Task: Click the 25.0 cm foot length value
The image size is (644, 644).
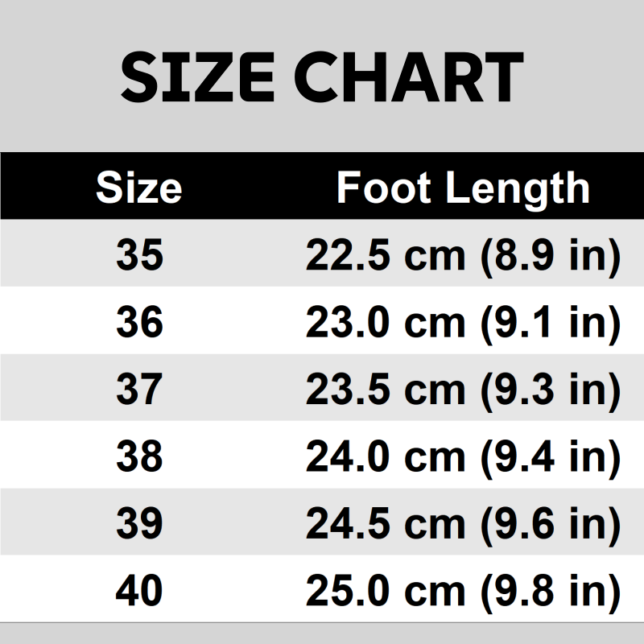Action: point(386,592)
